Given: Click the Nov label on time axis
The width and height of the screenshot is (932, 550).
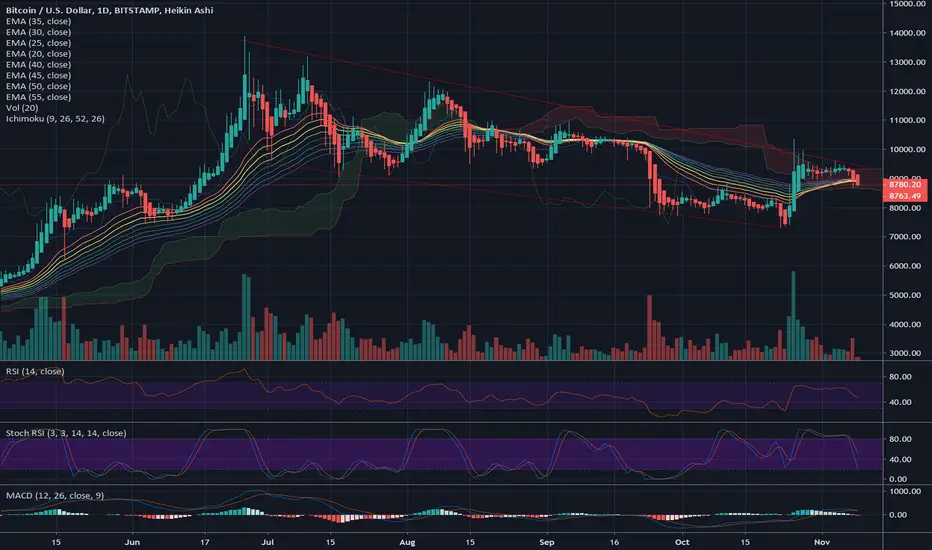Looking at the screenshot, I should [822, 542].
